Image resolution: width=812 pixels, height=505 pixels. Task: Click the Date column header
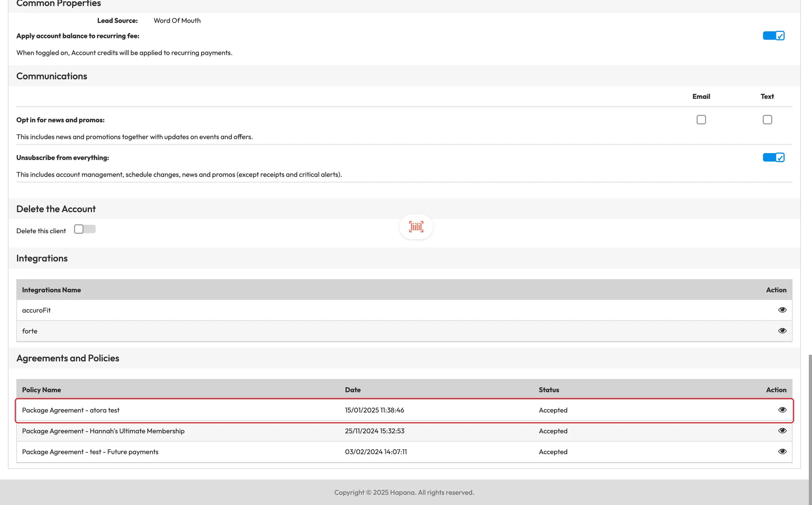click(352, 390)
